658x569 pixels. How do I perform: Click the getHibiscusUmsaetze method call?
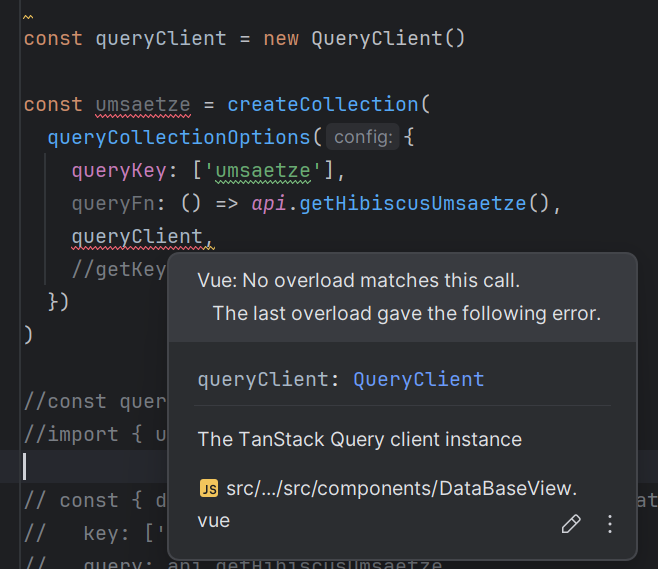413,204
